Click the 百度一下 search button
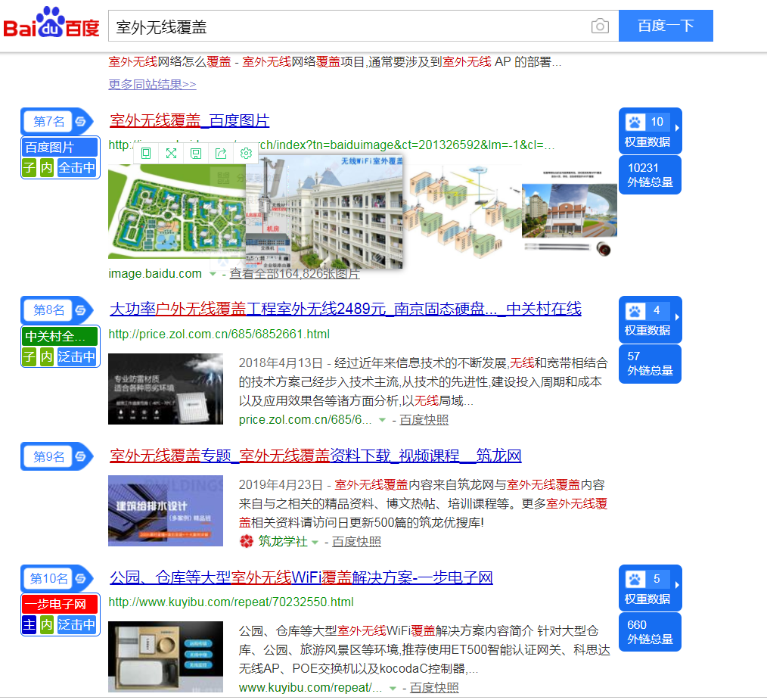The image size is (767, 700). pyautogui.click(x=666, y=26)
